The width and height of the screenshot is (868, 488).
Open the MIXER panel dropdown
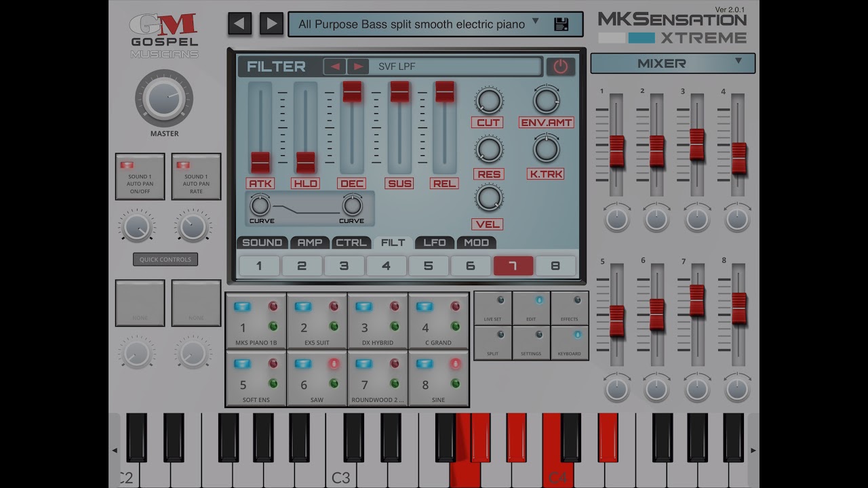coord(673,63)
